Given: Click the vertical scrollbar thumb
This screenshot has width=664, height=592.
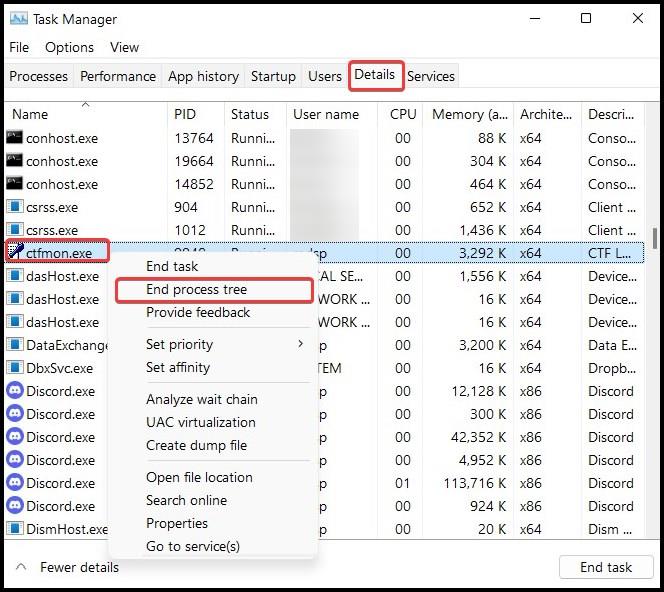Looking at the screenshot, I should (655, 238).
